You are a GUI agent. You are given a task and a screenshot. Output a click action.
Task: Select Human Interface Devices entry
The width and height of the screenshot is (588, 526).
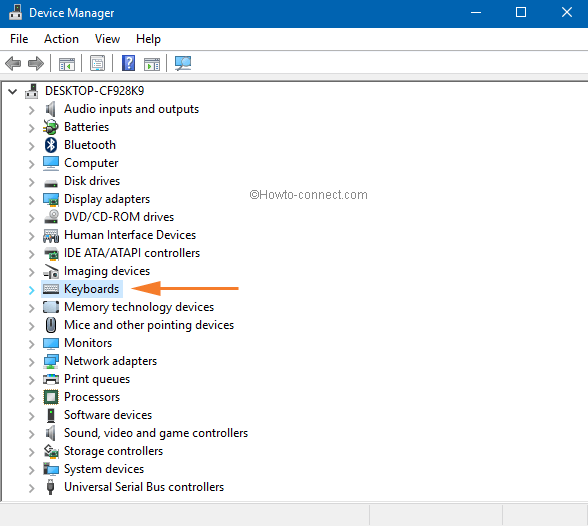click(x=130, y=235)
